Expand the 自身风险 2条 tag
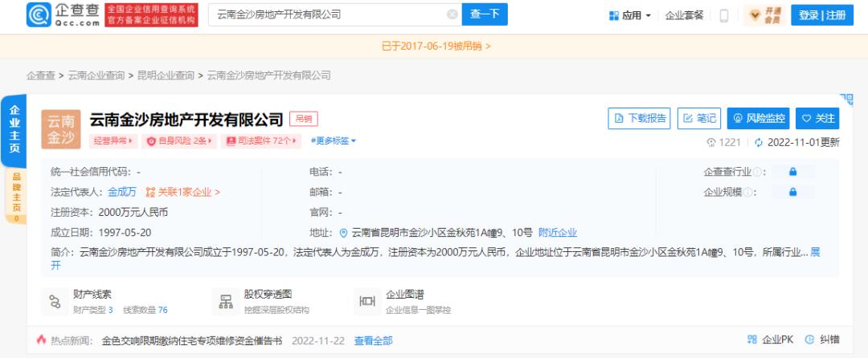This screenshot has height=358, width=868. (x=178, y=141)
